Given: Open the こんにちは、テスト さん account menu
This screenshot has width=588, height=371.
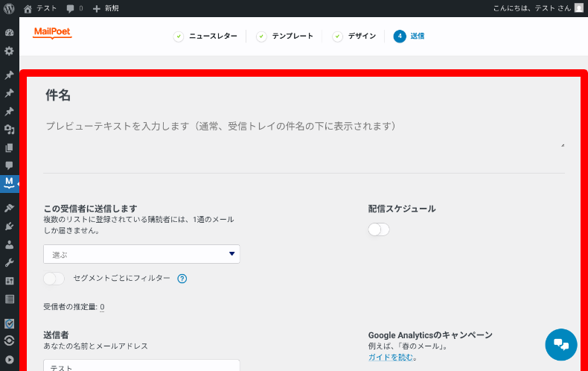Looking at the screenshot, I should 537,8.
